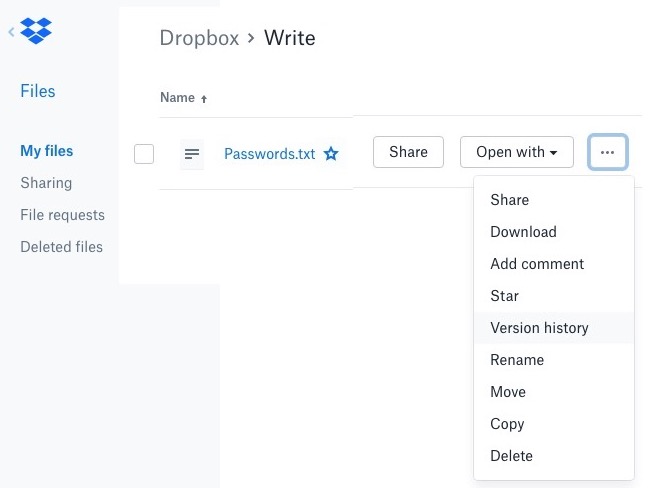
Task: Sort by Name column arrow
Action: coord(204,99)
